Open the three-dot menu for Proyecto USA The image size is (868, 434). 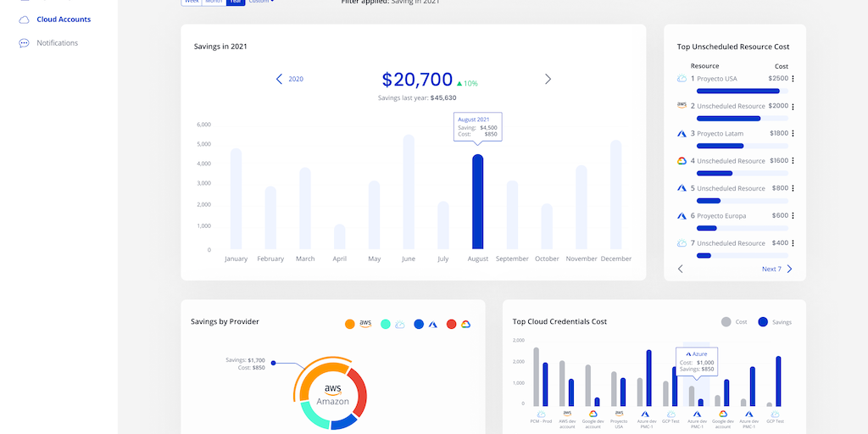click(793, 79)
